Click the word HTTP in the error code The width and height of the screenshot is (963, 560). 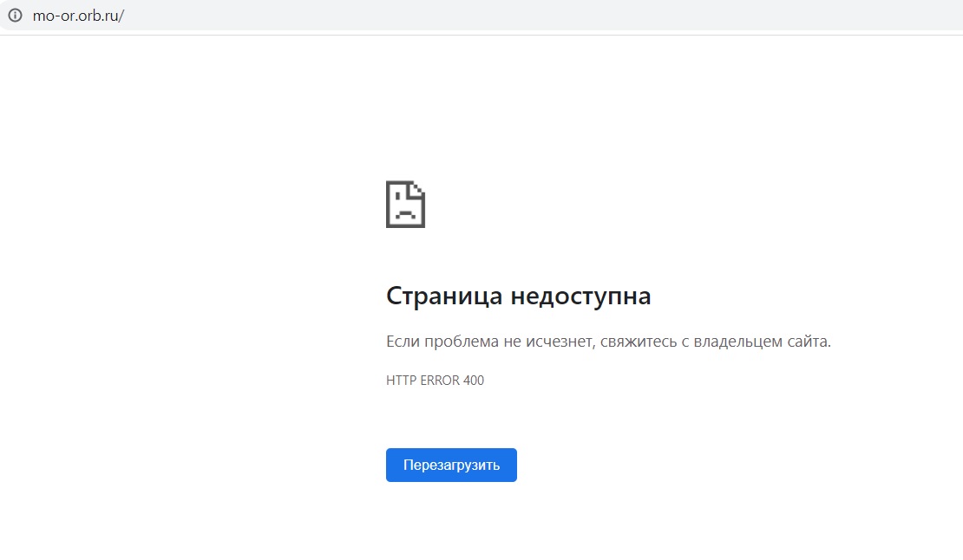tap(401, 381)
